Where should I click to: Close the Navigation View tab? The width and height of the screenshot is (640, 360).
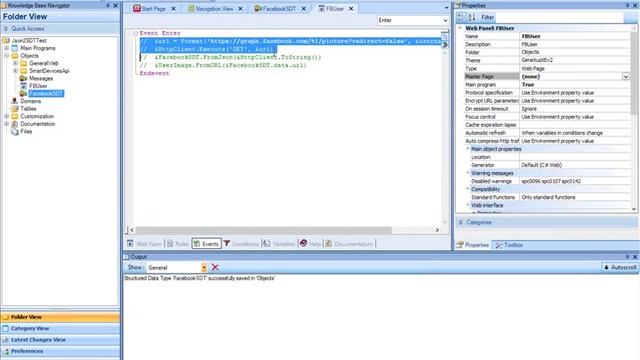240,9
